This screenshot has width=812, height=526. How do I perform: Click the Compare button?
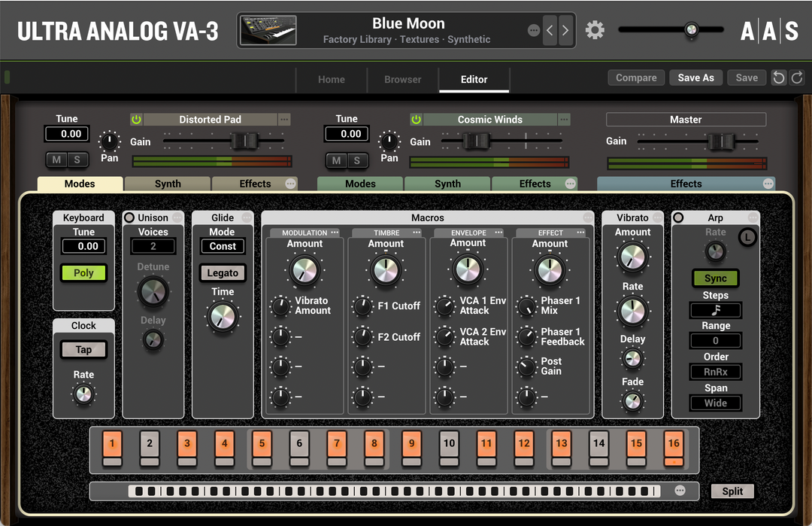pos(636,78)
